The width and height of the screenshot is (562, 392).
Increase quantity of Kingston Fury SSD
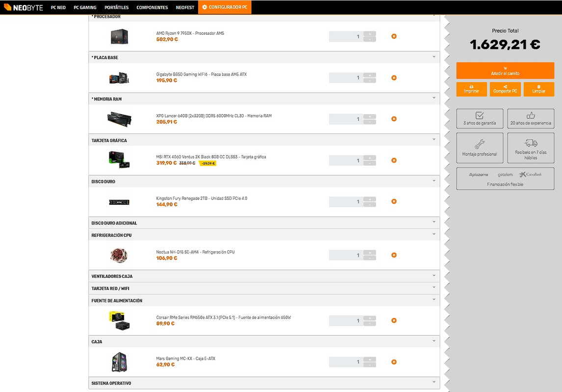[x=370, y=199]
